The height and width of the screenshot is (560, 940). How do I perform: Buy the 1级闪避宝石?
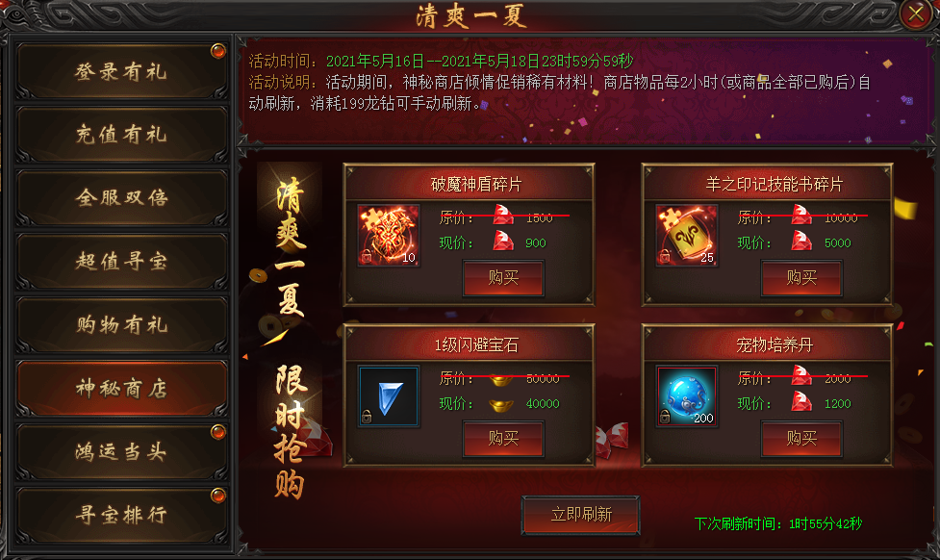[x=503, y=439]
